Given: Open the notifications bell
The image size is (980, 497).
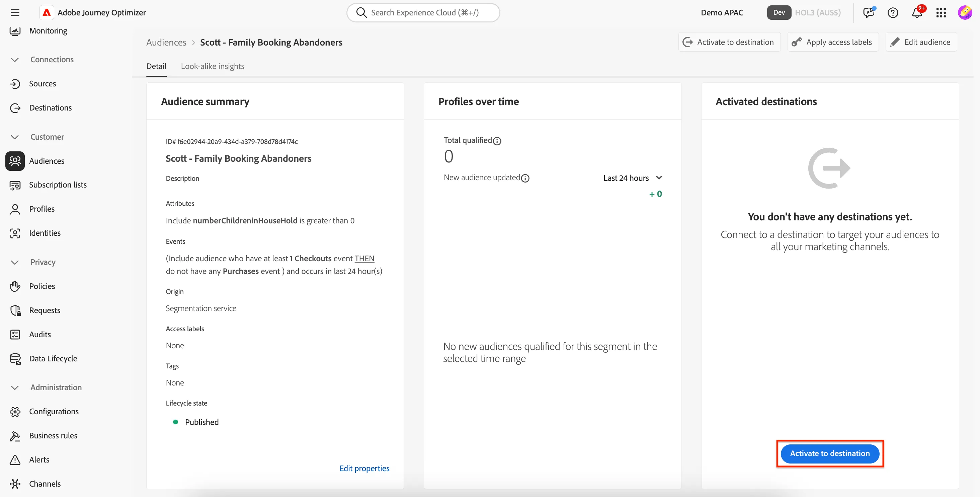Looking at the screenshot, I should click(x=917, y=12).
